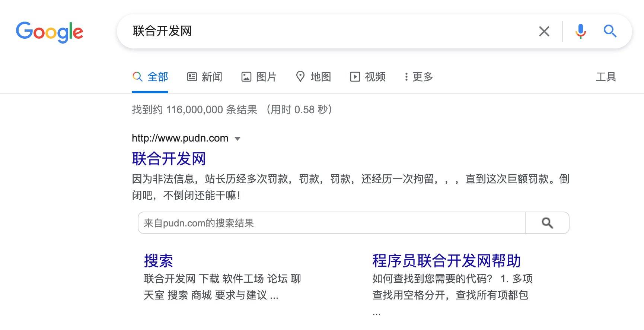Open the 程序员联合开发网帮助 sitelink

[446, 260]
